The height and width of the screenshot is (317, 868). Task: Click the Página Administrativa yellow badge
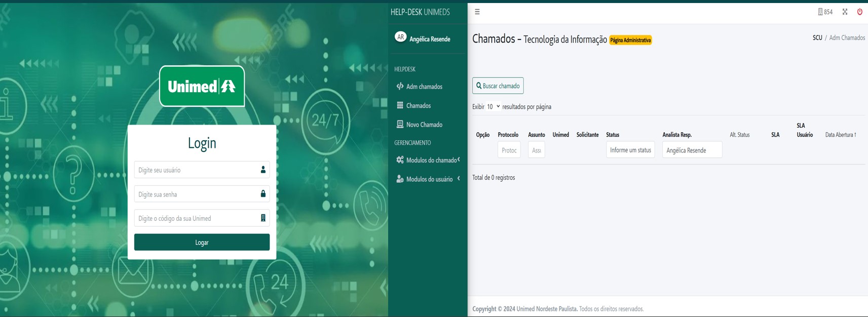click(x=630, y=40)
